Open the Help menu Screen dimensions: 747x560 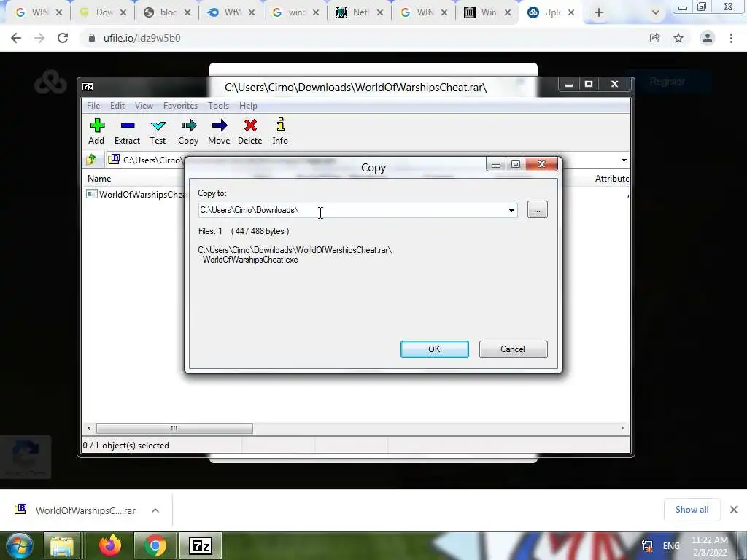[x=248, y=106]
